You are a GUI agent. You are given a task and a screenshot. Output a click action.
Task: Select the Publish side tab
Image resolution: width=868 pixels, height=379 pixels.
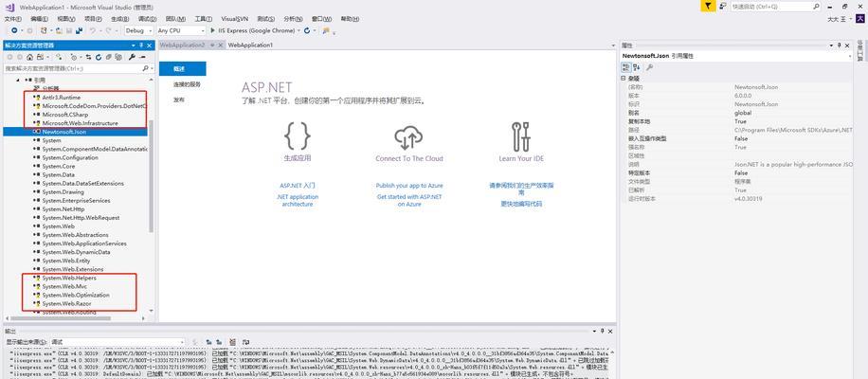(179, 100)
